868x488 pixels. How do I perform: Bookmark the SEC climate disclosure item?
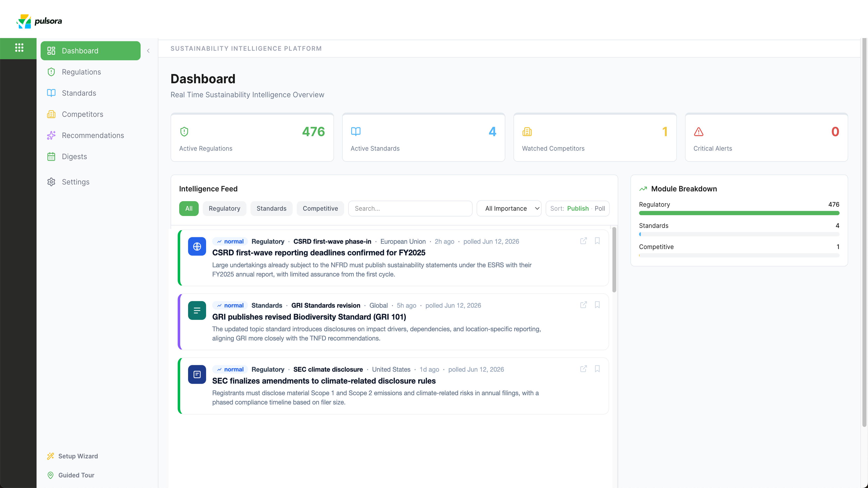click(597, 369)
